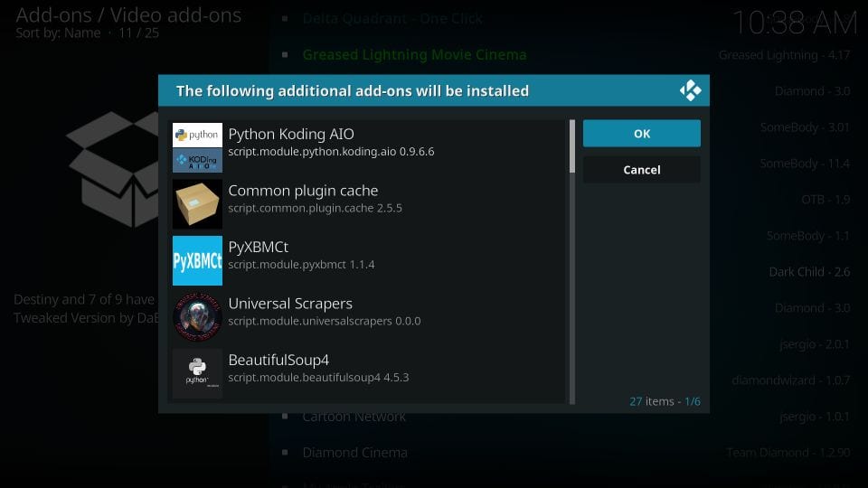Click script.common.plugin.cache 2.5.5 text

click(x=315, y=208)
